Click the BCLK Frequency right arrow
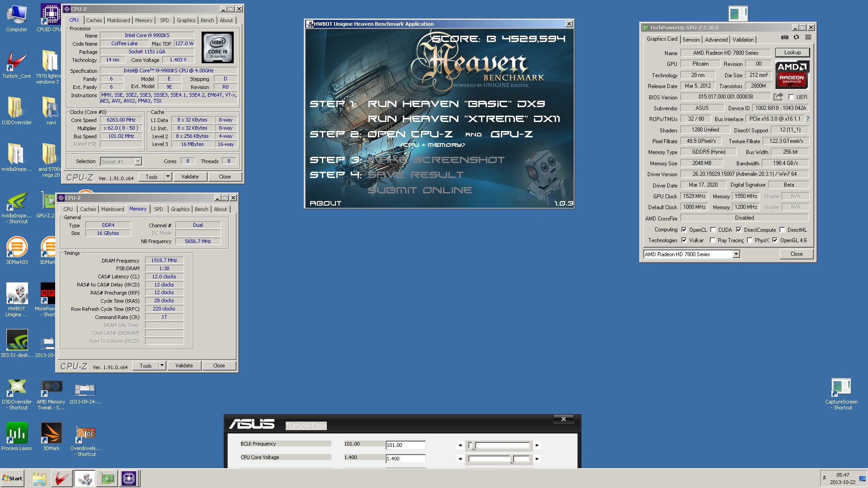 tap(537, 446)
